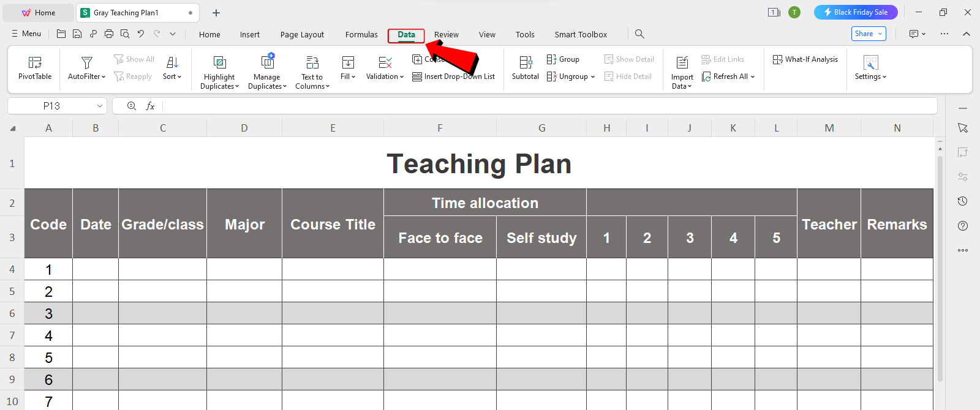
Task: Click the Select All corner triangle
Action: [x=12, y=128]
